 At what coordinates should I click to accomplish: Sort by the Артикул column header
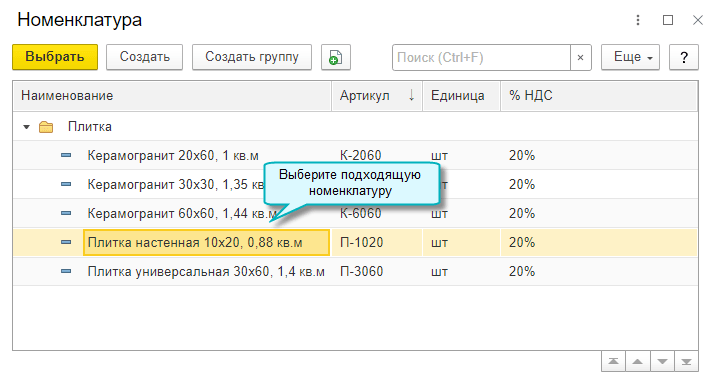[x=377, y=96]
